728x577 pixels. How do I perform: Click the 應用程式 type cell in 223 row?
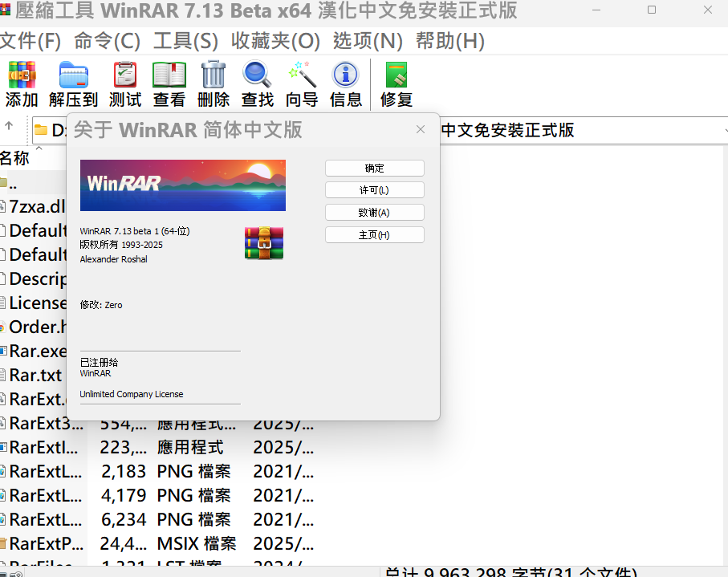[190, 448]
